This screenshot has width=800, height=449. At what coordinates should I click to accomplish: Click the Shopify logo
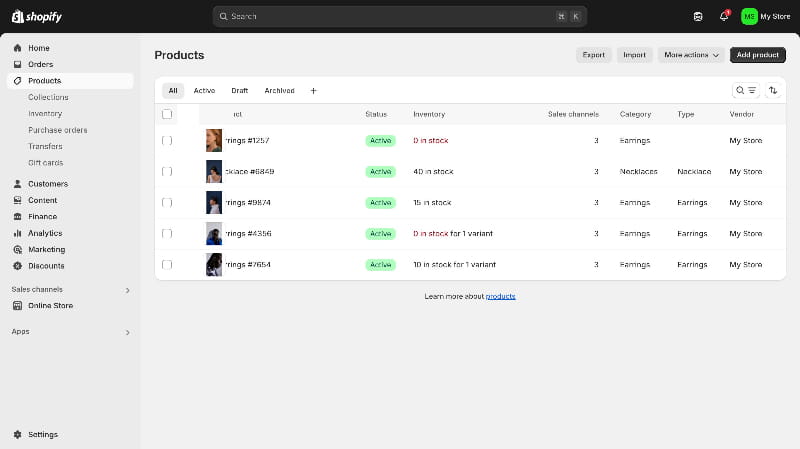tap(37, 16)
